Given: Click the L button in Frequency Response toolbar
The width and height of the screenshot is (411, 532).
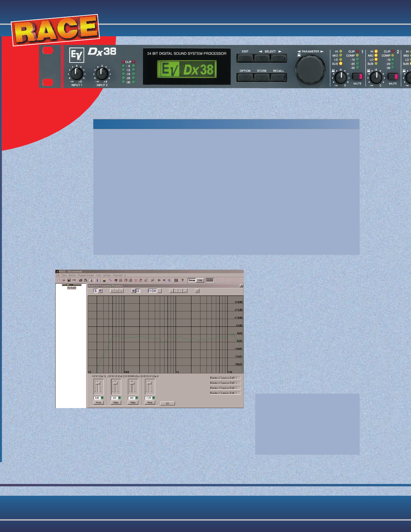Looking at the screenshot, I should tap(96, 291).
